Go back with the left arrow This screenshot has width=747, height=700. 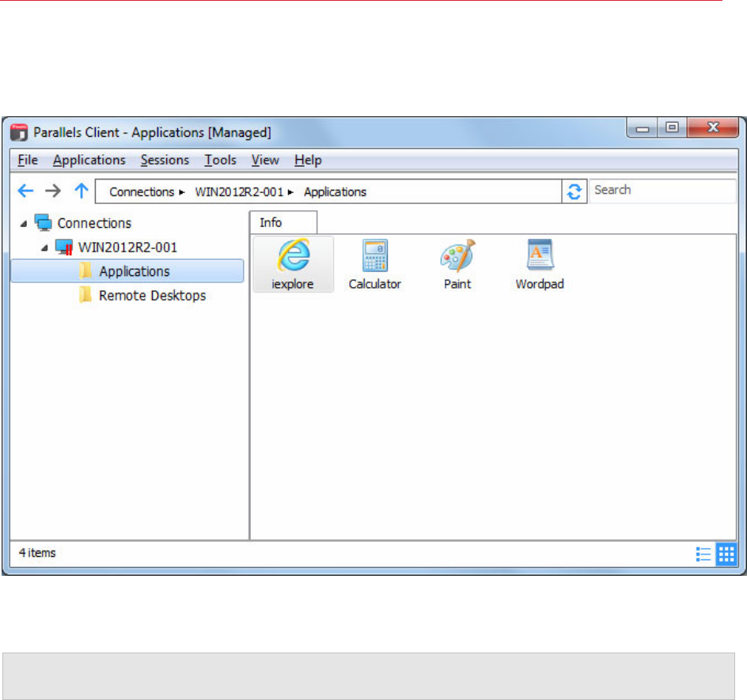25,191
